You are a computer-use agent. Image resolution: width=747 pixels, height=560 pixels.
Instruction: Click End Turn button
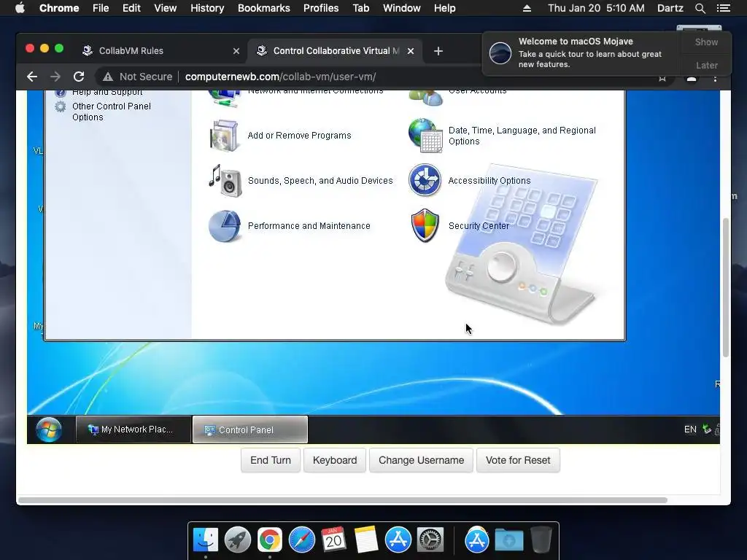(x=271, y=460)
